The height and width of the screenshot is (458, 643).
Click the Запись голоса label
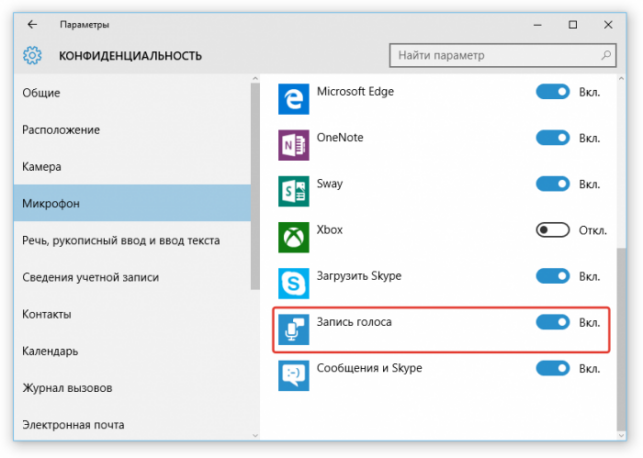(354, 322)
